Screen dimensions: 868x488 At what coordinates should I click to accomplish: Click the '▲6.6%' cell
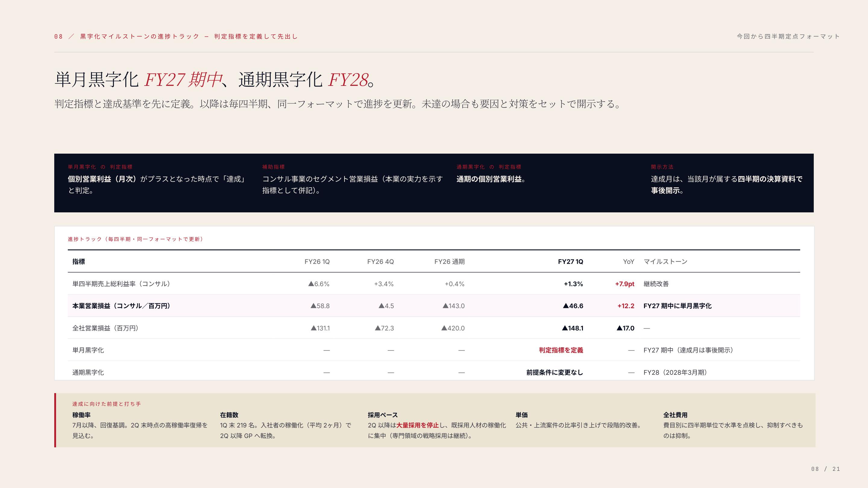(319, 284)
